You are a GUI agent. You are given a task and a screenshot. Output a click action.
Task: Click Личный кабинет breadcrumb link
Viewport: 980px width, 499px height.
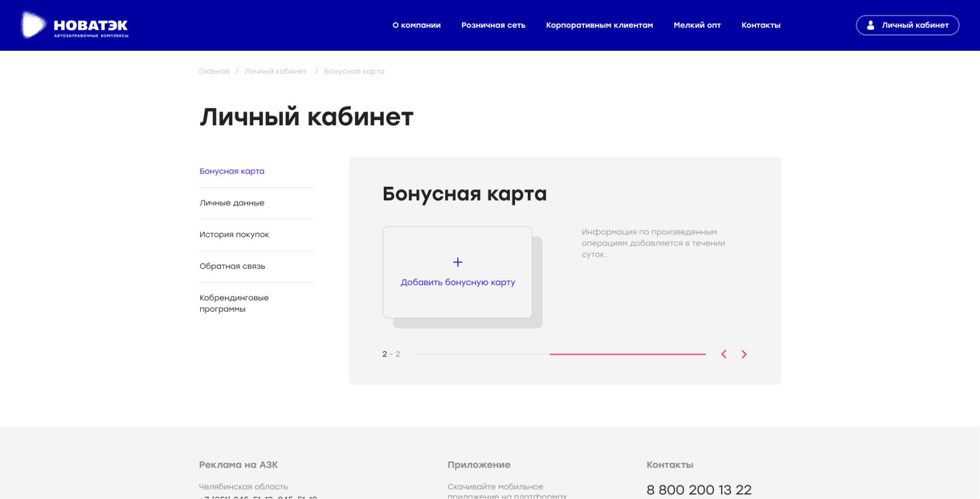click(275, 71)
